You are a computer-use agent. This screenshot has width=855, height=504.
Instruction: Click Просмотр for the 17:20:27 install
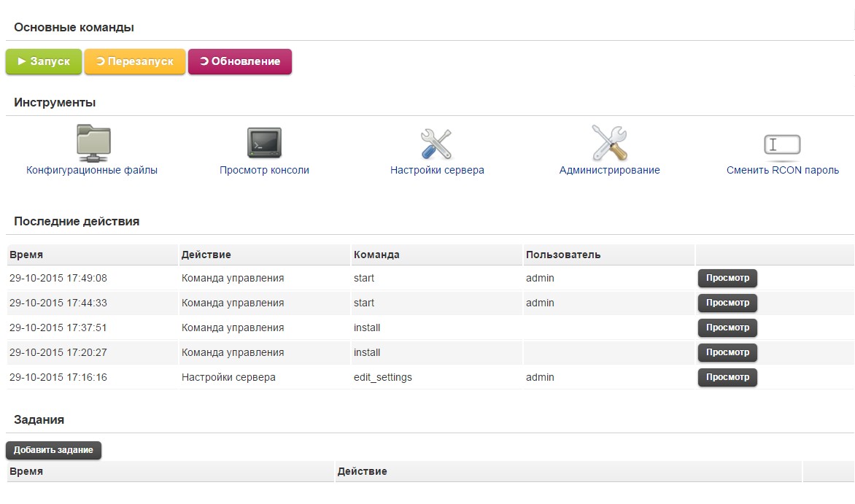click(727, 352)
